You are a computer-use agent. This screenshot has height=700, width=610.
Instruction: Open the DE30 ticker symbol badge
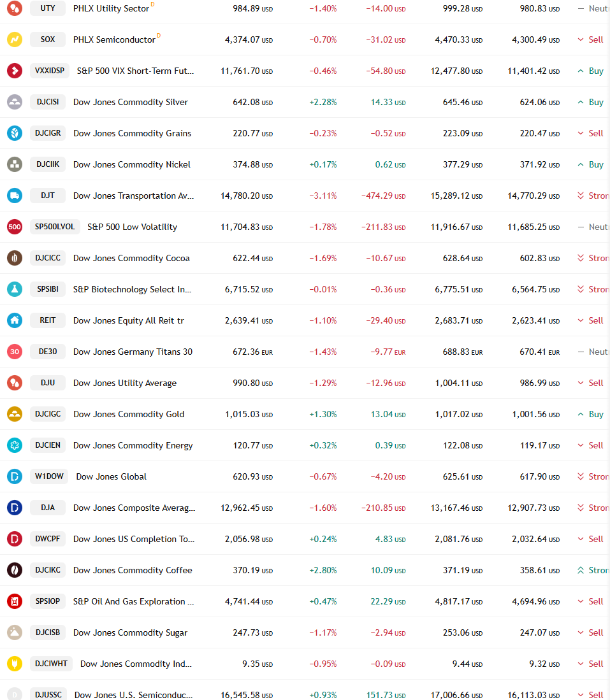(48, 352)
